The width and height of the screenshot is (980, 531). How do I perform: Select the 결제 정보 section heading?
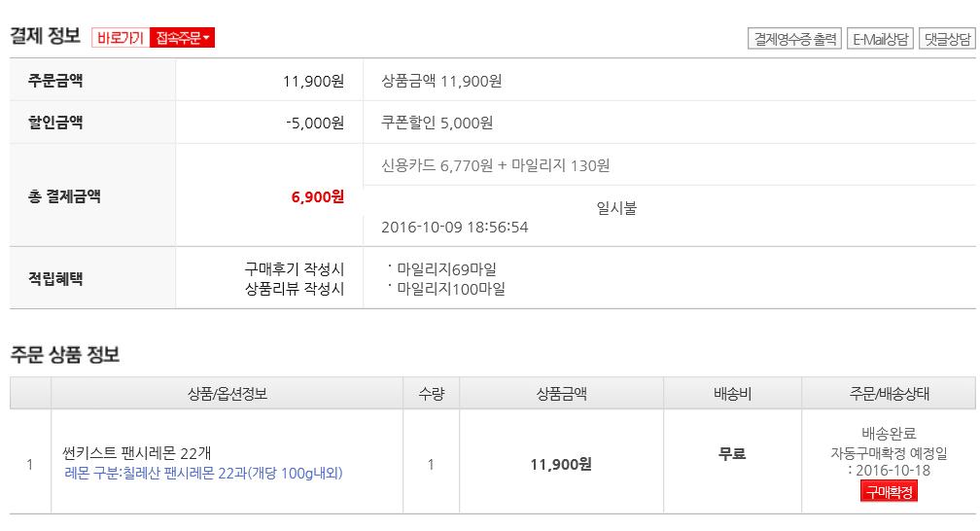(45, 37)
